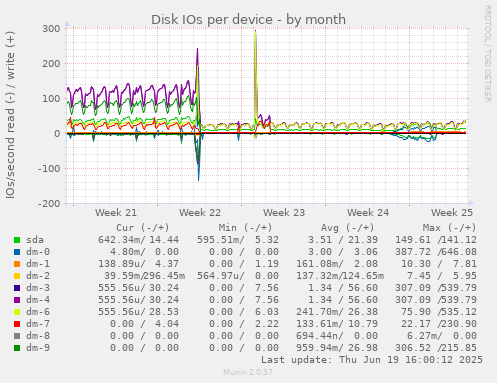The image size is (497, 383).
Task: Click dm-2 average value '137.32m/124.65m'
Action: [340, 276]
